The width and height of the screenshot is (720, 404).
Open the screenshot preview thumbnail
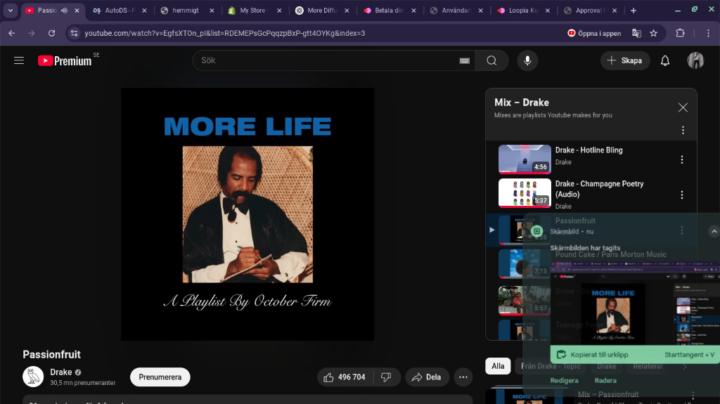pyautogui.click(x=635, y=305)
